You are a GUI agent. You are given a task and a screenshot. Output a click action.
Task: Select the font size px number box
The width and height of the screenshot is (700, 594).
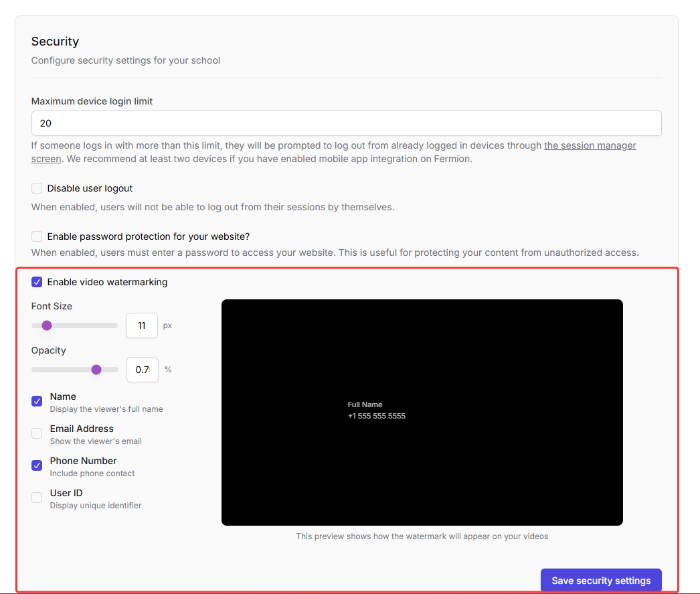pyautogui.click(x=142, y=325)
